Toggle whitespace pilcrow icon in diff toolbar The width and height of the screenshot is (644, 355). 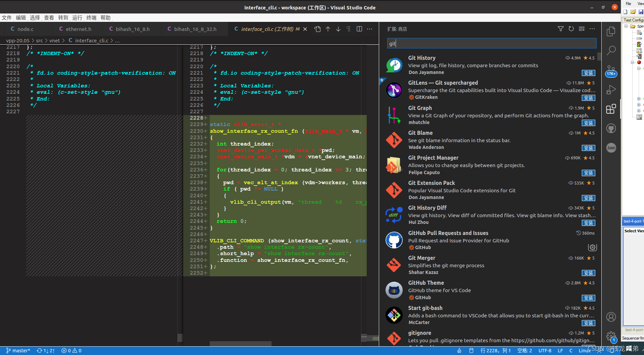point(349,29)
